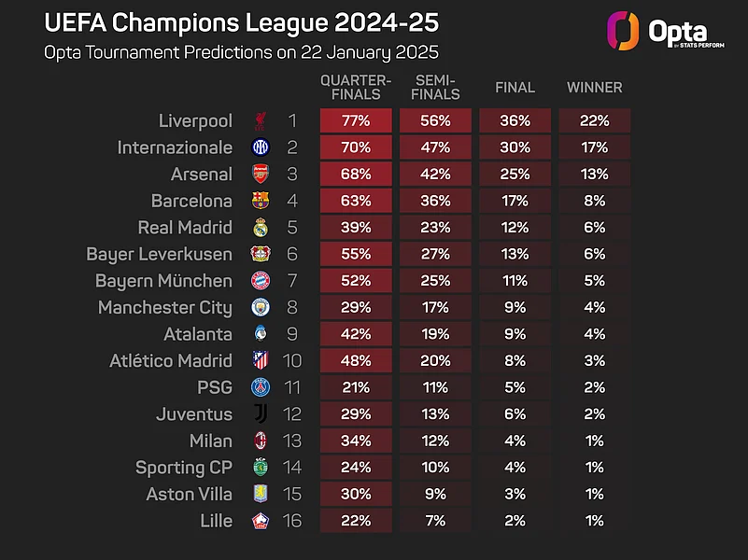The height and width of the screenshot is (560, 748).
Task: Click the Atlético Madrid team name
Action: [171, 360]
